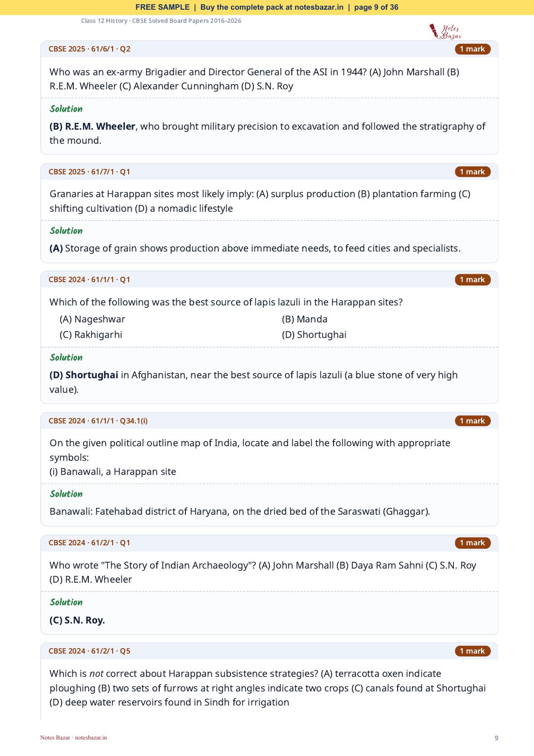Click the Notes Bazar logo
This screenshot has height=756, width=534.
(445, 32)
